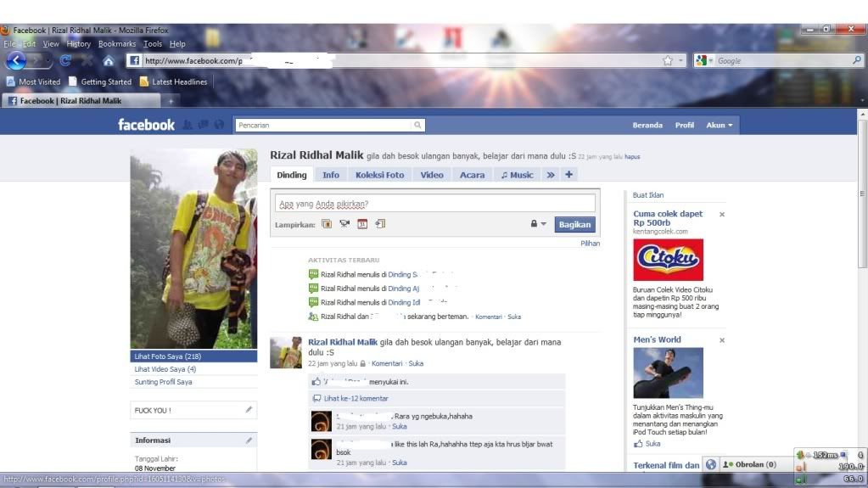Open the messages icon in the Facebook bar
This screenshot has width=868, height=488.
click(x=203, y=125)
